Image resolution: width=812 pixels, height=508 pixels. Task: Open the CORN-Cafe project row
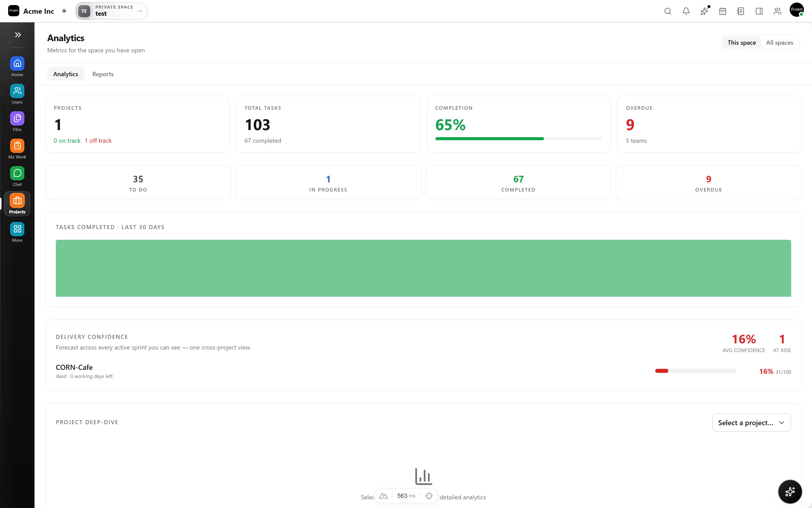[x=423, y=371]
